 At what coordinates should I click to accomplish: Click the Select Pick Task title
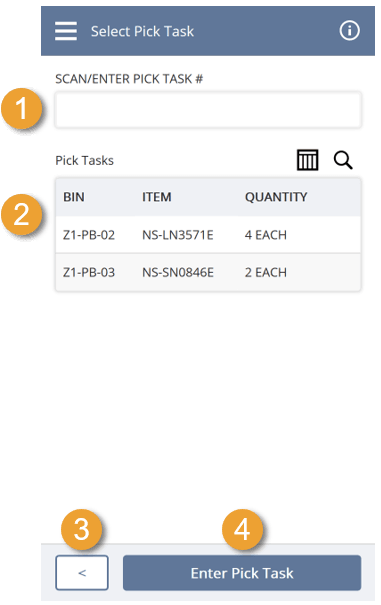click(142, 31)
